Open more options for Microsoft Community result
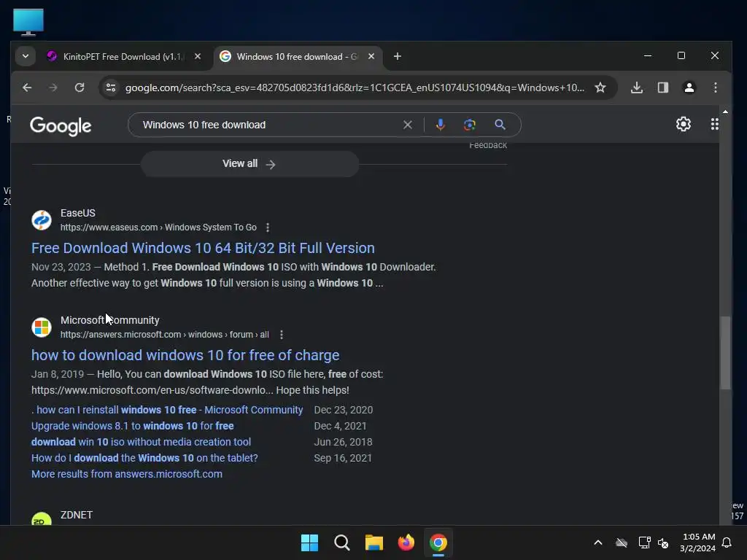Screen dimensions: 747x560 282,335
